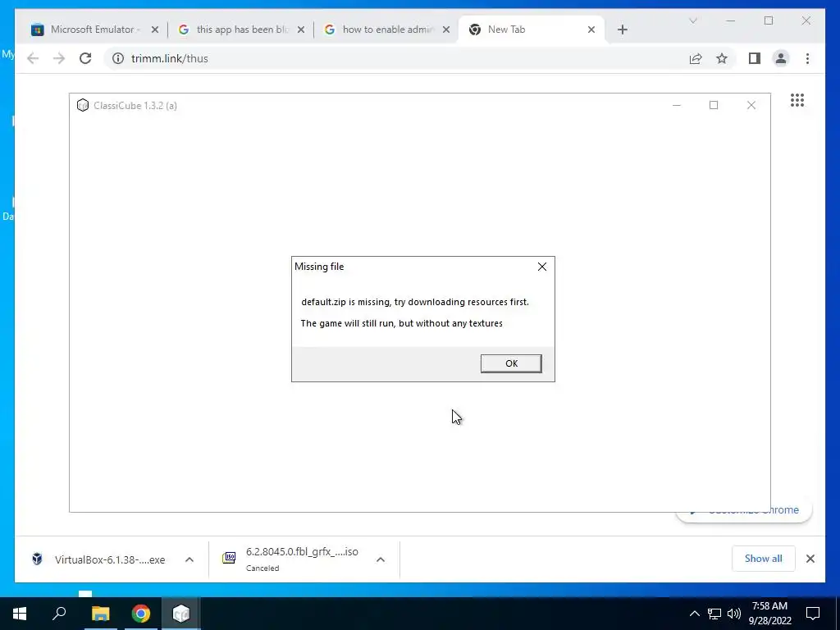840x630 pixels.
Task: Open clock showing 7:58 AM
Action: [769, 614]
